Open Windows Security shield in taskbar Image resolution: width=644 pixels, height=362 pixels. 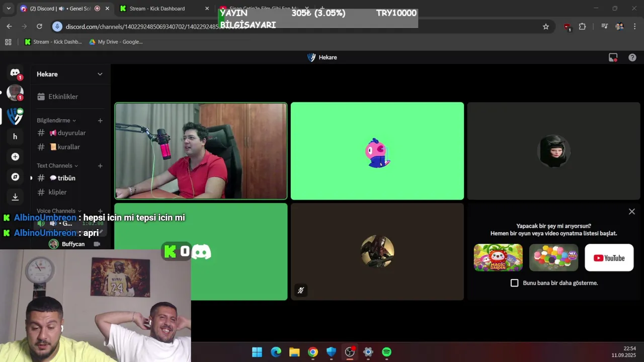331,352
